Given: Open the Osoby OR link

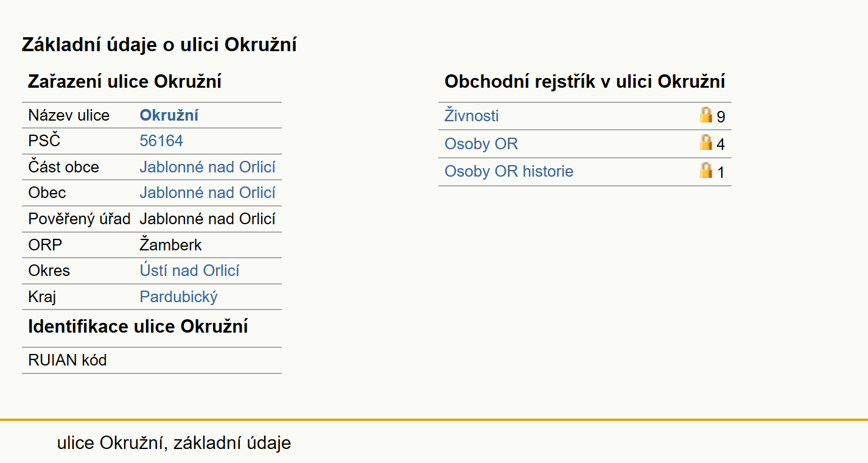Looking at the screenshot, I should (x=481, y=144).
